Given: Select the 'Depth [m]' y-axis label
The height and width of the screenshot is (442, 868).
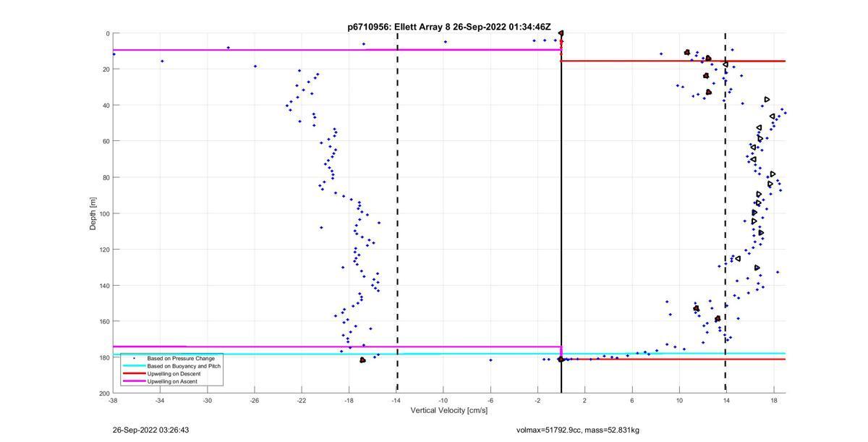Looking at the screenshot, I should pyautogui.click(x=93, y=213).
